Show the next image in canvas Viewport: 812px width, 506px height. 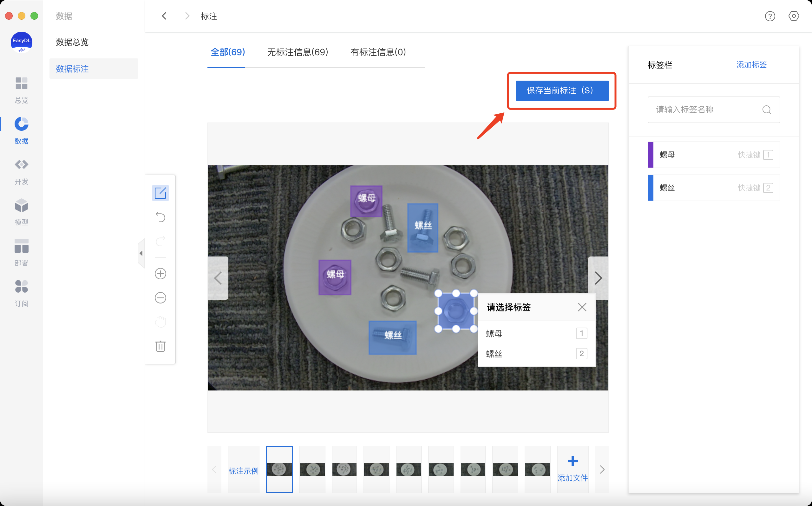pos(598,278)
